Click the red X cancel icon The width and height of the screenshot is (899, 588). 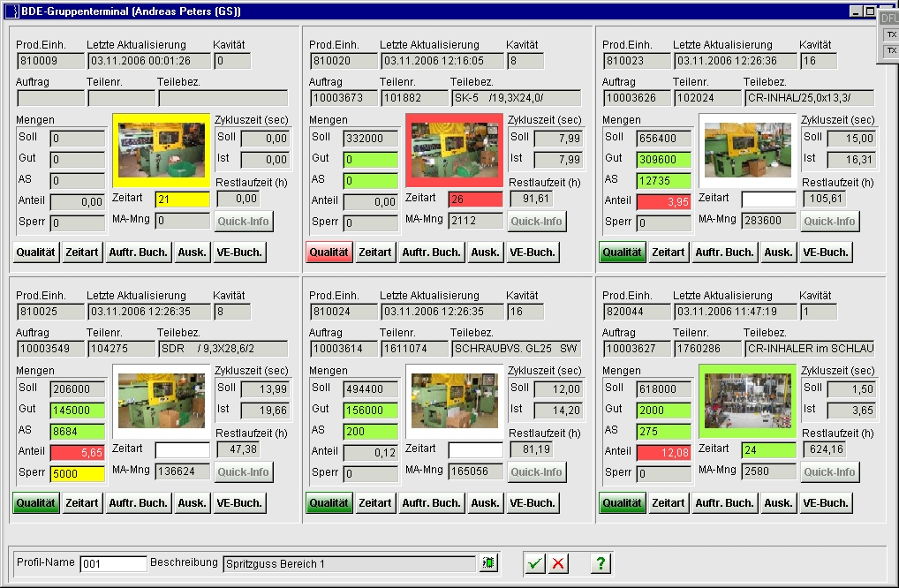[558, 563]
